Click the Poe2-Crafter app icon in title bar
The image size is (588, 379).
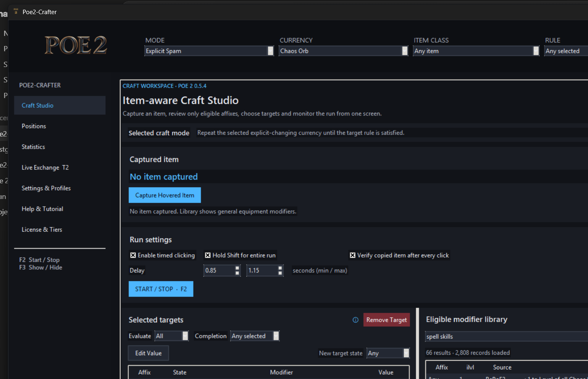point(16,11)
